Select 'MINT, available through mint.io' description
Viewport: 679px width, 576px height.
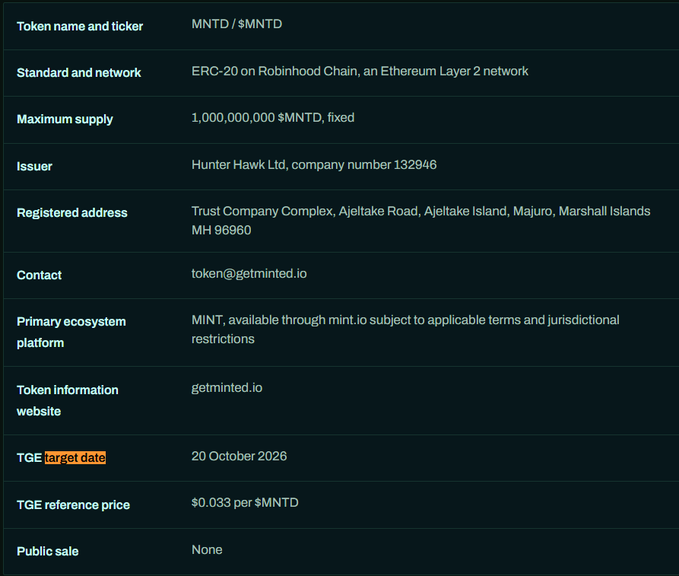(x=405, y=329)
